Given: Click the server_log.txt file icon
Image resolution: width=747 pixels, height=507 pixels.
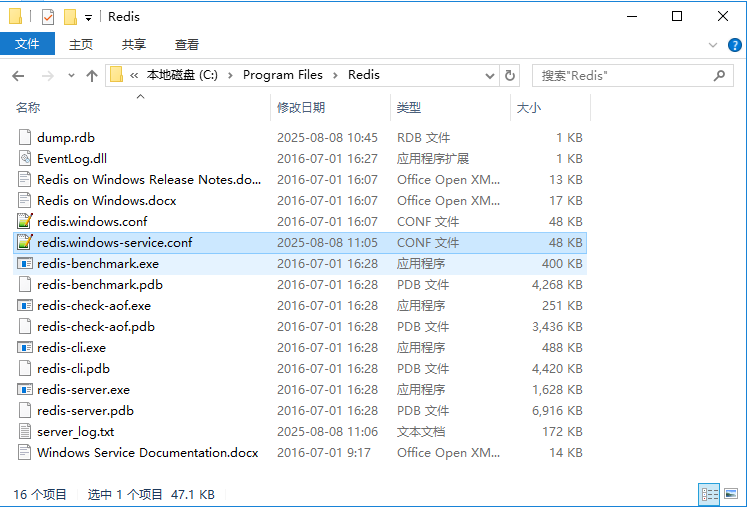Looking at the screenshot, I should 25,431.
